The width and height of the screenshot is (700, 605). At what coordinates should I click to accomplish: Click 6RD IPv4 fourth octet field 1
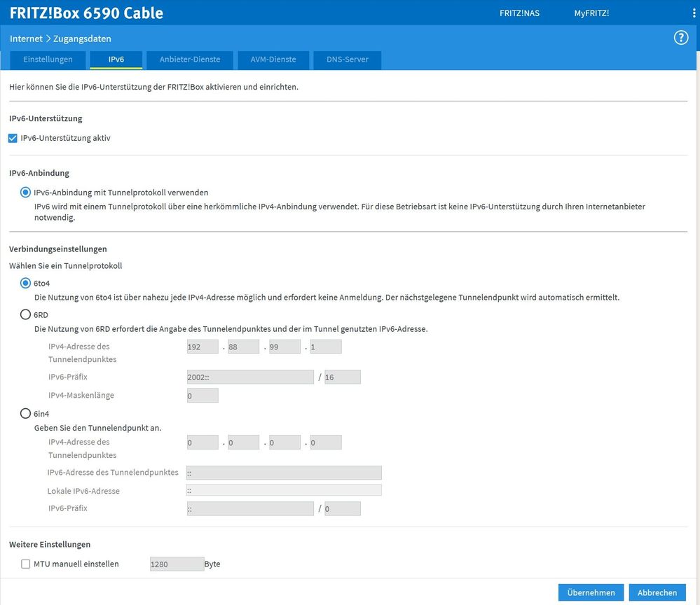(326, 347)
